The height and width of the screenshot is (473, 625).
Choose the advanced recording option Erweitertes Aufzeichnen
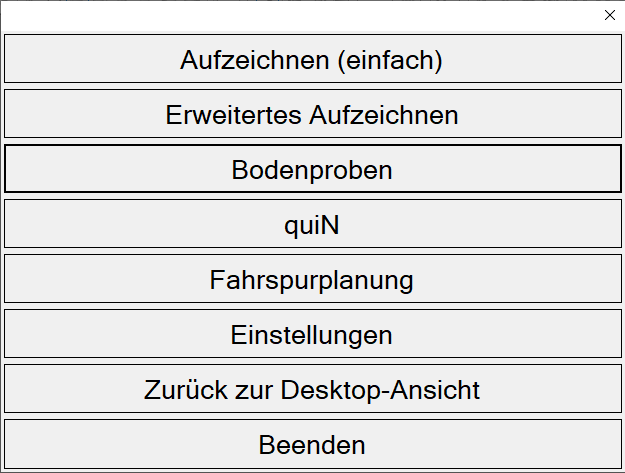(x=312, y=114)
